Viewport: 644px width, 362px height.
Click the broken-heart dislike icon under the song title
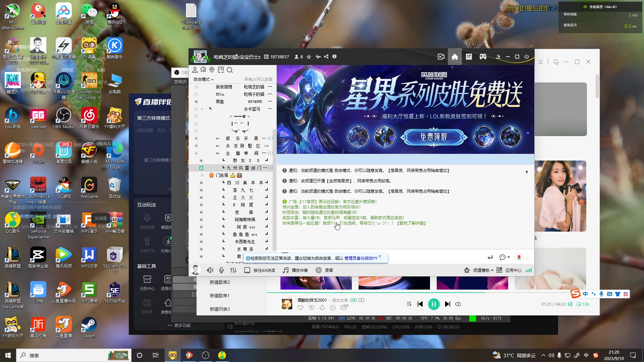coord(312,308)
